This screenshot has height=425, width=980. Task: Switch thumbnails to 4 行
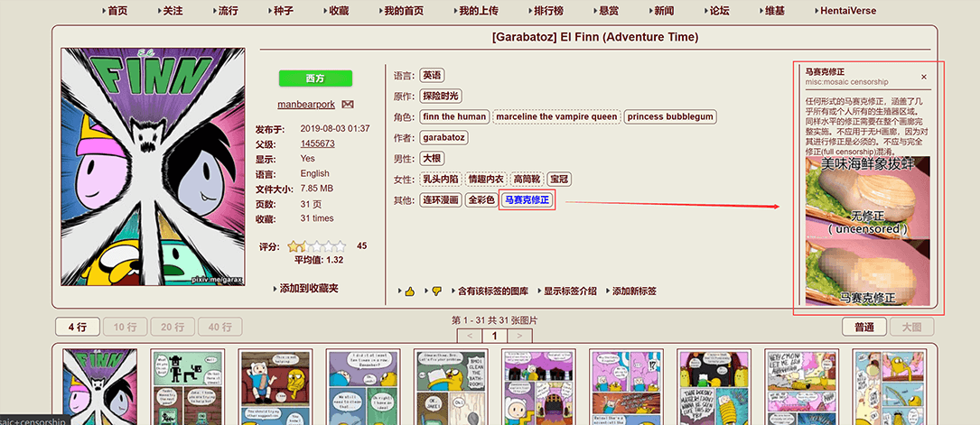[x=77, y=327]
